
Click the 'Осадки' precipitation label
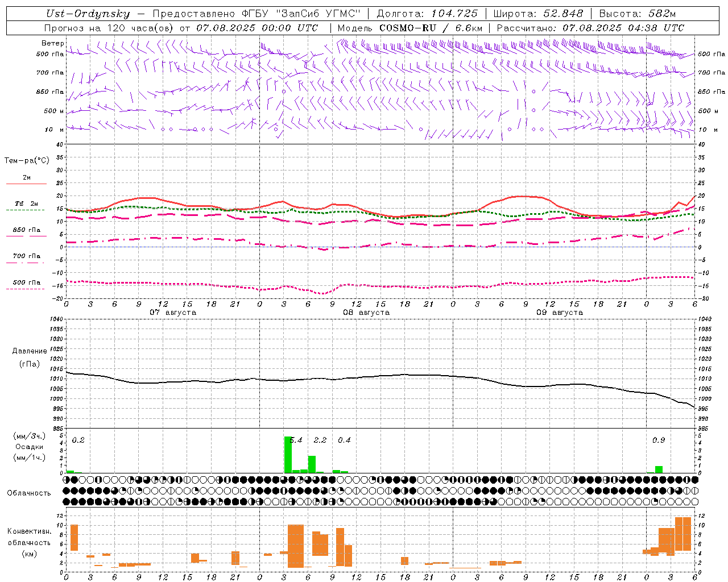tap(30, 447)
